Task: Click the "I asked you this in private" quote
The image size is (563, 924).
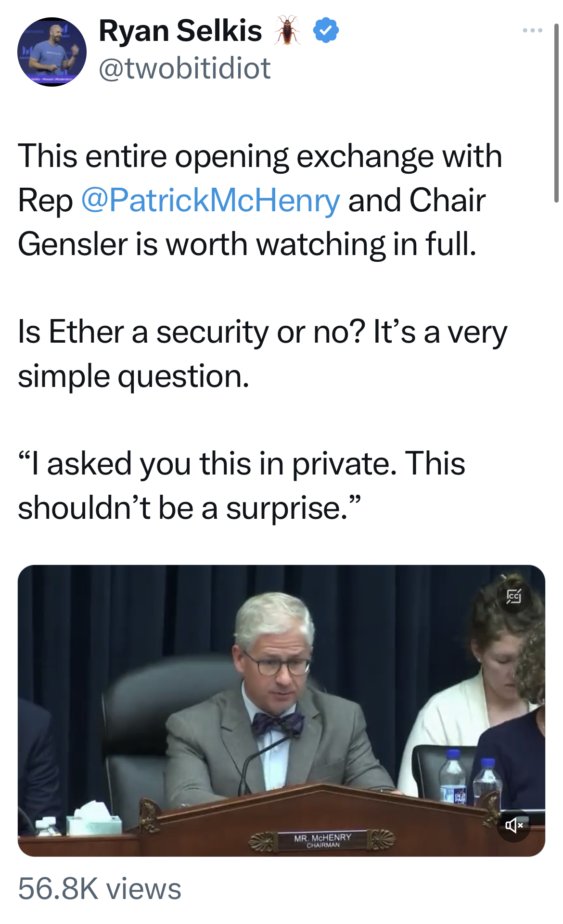Action: [x=241, y=485]
